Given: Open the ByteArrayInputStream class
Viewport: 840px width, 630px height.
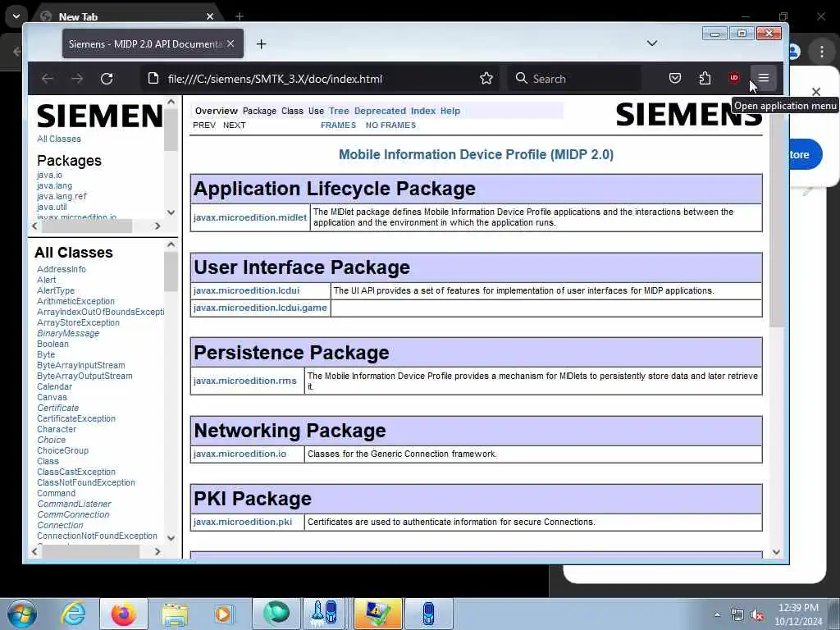Looking at the screenshot, I should (x=81, y=365).
